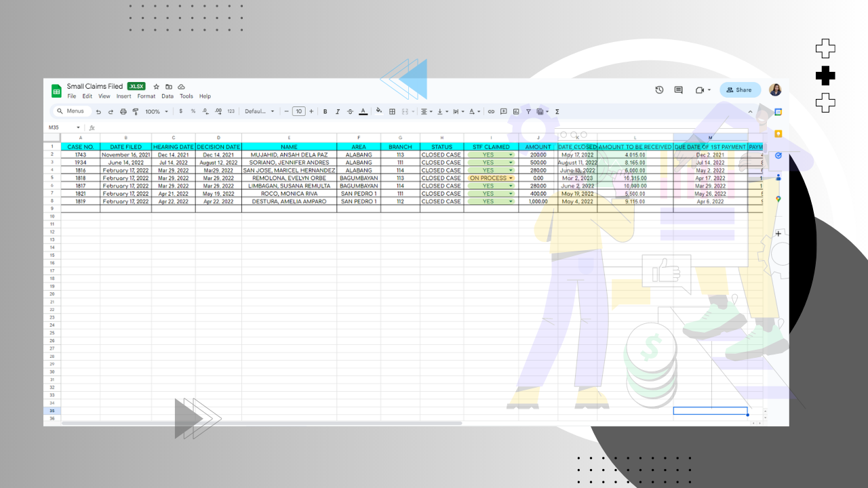Image resolution: width=868 pixels, height=488 pixels.
Task: Click the Merge cells icon
Action: pos(405,111)
